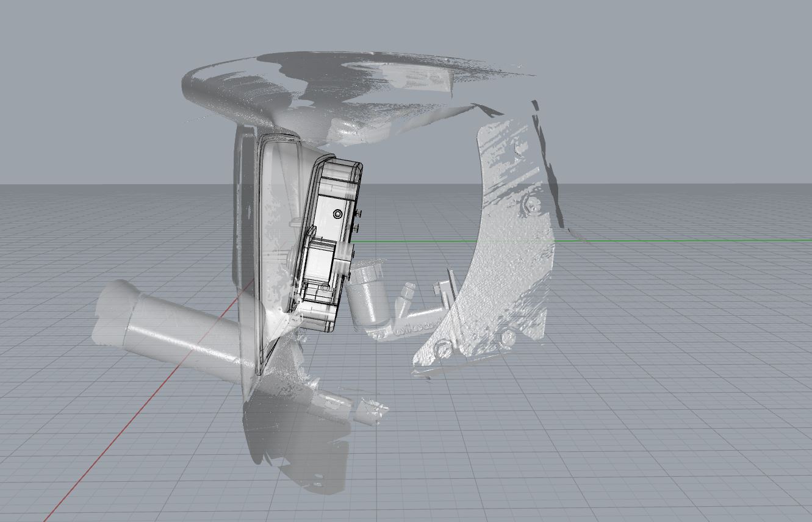Select the tall vertical panel left of housing

(244, 244)
